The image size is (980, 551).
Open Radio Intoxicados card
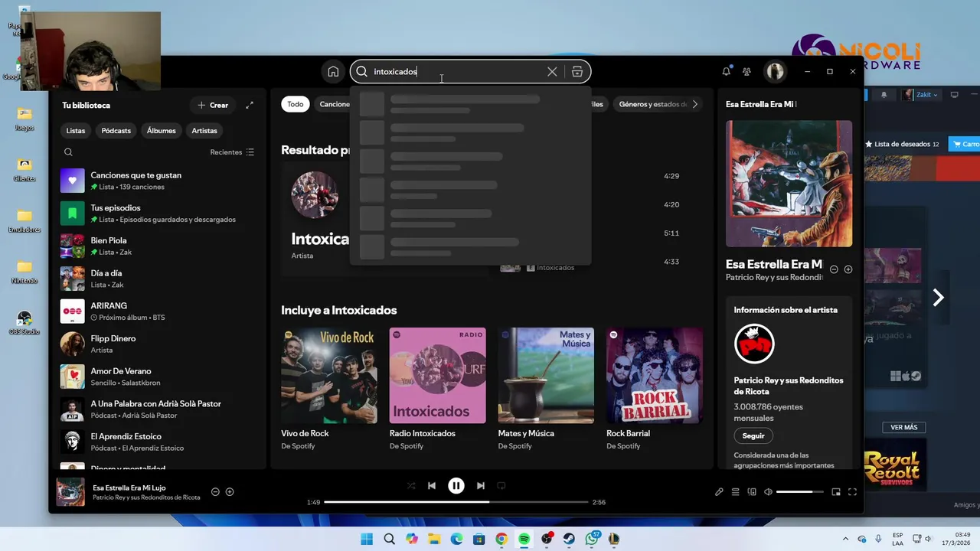point(437,389)
